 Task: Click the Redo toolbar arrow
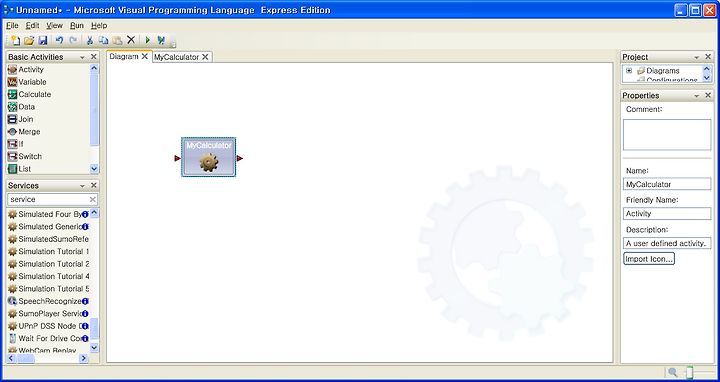coord(73,40)
